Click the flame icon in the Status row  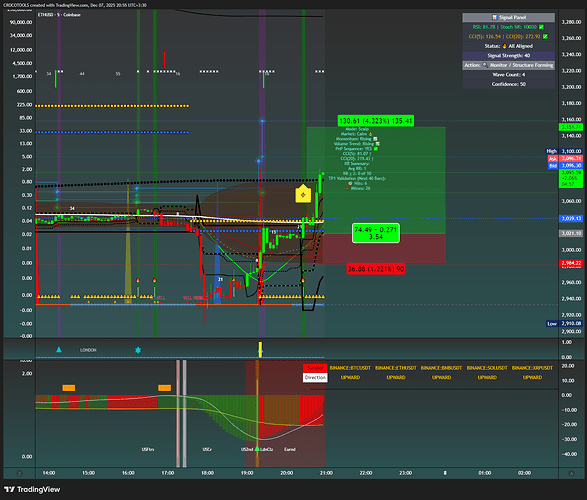[x=504, y=46]
